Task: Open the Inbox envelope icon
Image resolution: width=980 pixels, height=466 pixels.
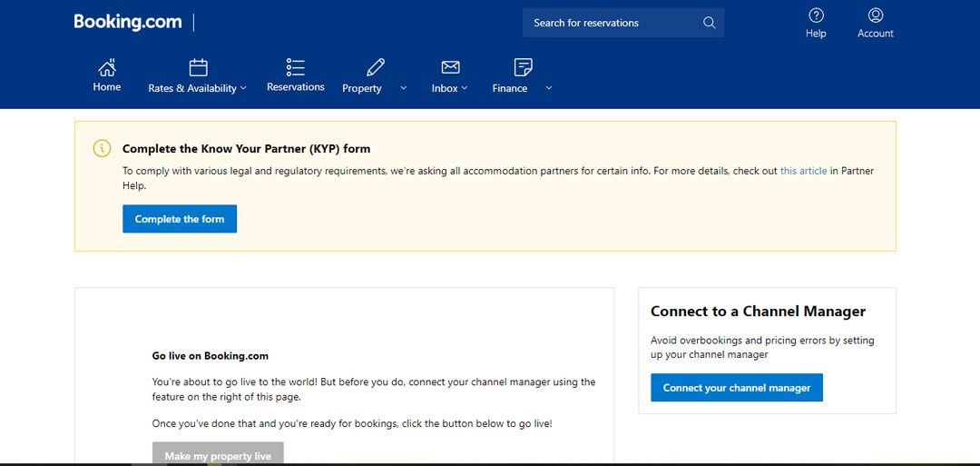Action: (450, 67)
